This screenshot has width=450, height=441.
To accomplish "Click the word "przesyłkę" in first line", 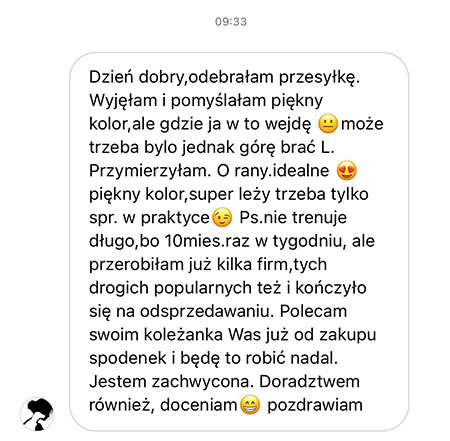I will [317, 78].
